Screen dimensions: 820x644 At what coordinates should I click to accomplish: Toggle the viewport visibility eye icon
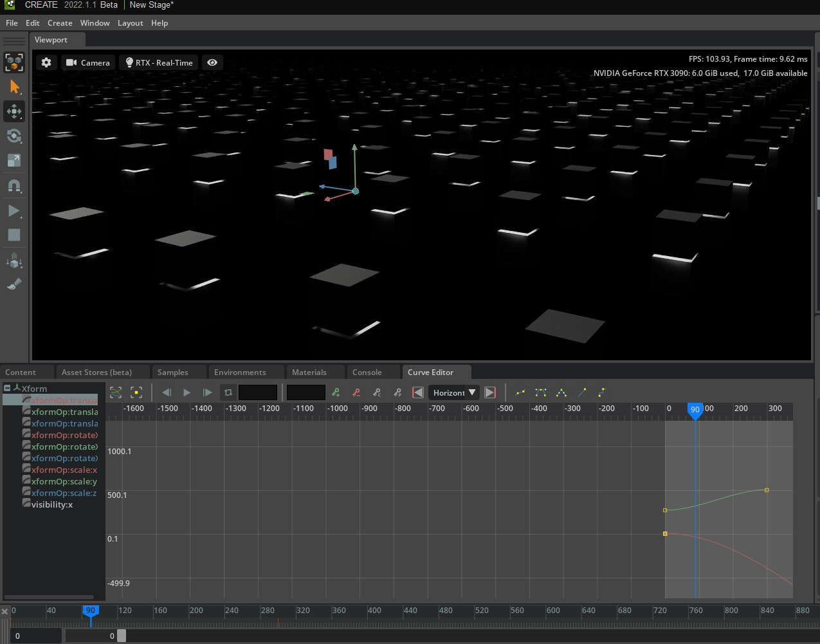pos(212,62)
